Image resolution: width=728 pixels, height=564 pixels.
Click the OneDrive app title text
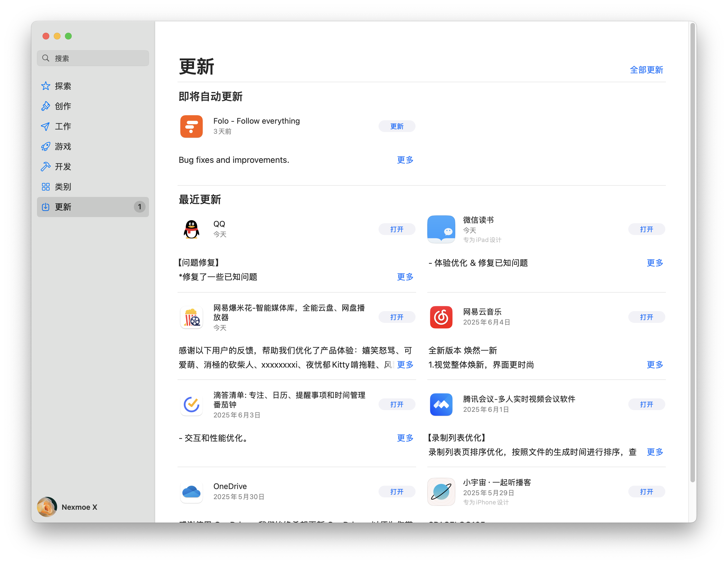point(230,487)
